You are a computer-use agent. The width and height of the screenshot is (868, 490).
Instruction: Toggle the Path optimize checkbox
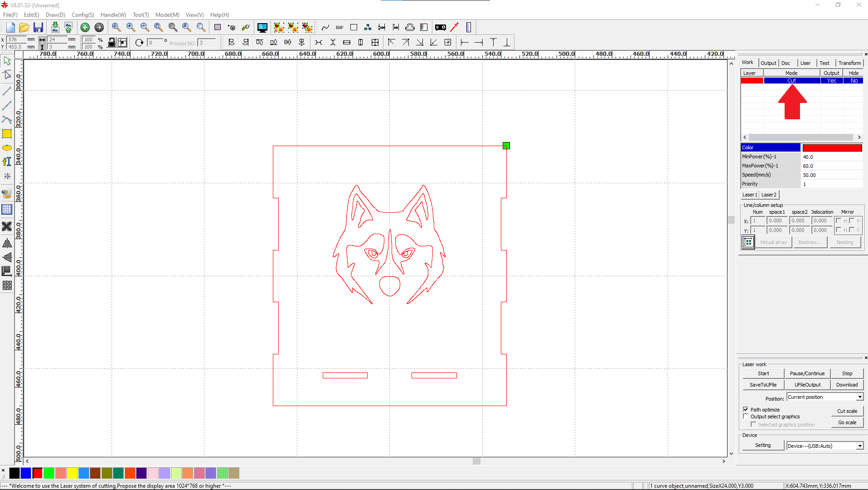pyautogui.click(x=746, y=409)
